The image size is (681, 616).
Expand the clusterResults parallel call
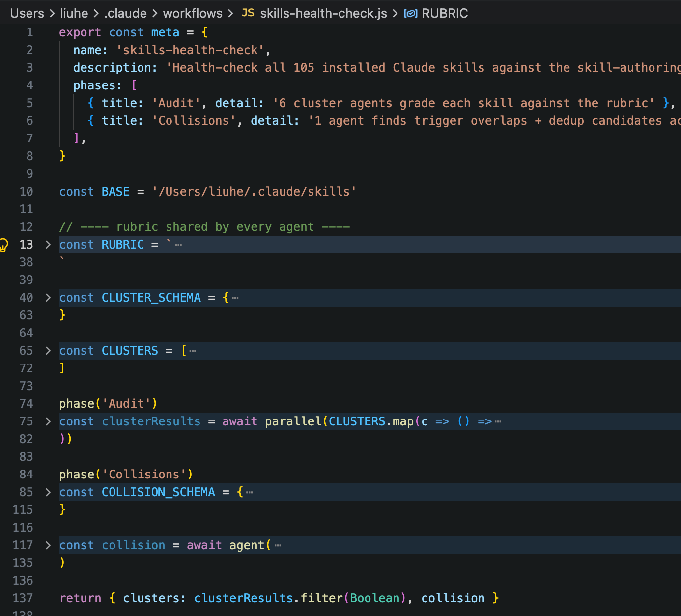pyautogui.click(x=48, y=421)
